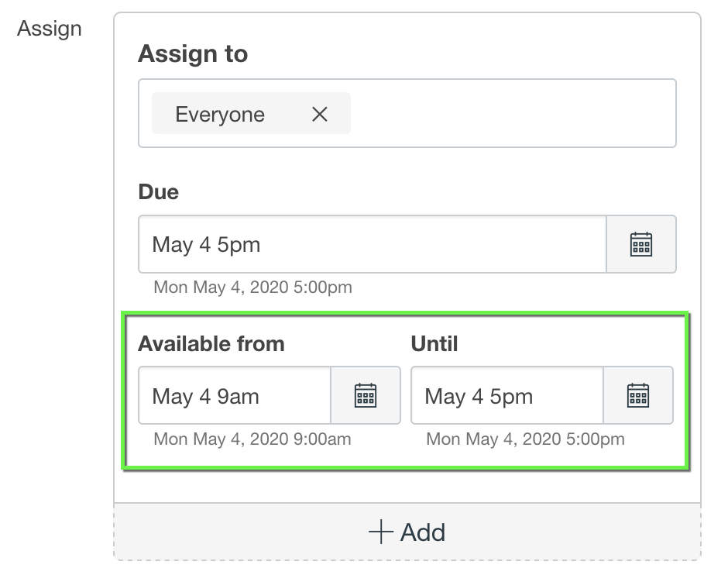Click the formatted date text under Due field

252,287
